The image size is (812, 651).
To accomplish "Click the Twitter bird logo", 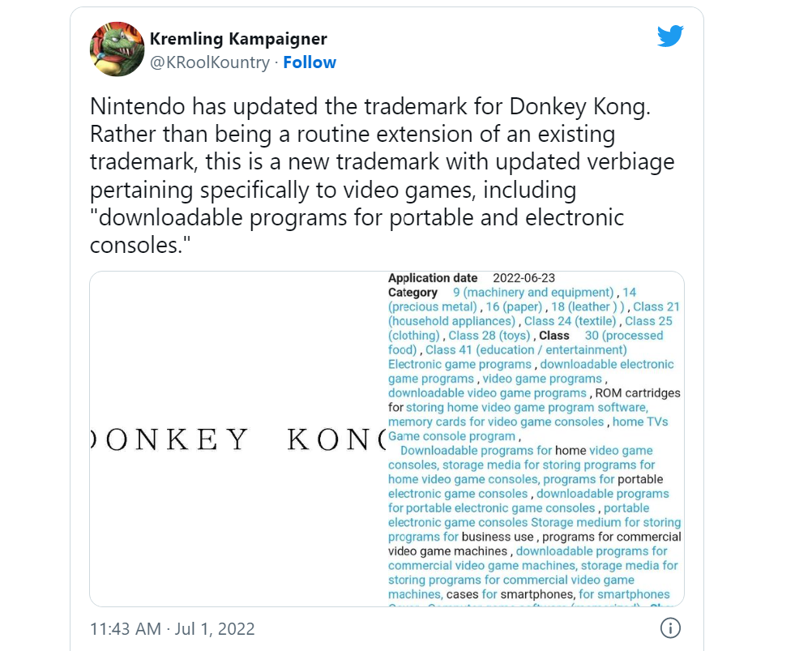I will tap(670, 36).
